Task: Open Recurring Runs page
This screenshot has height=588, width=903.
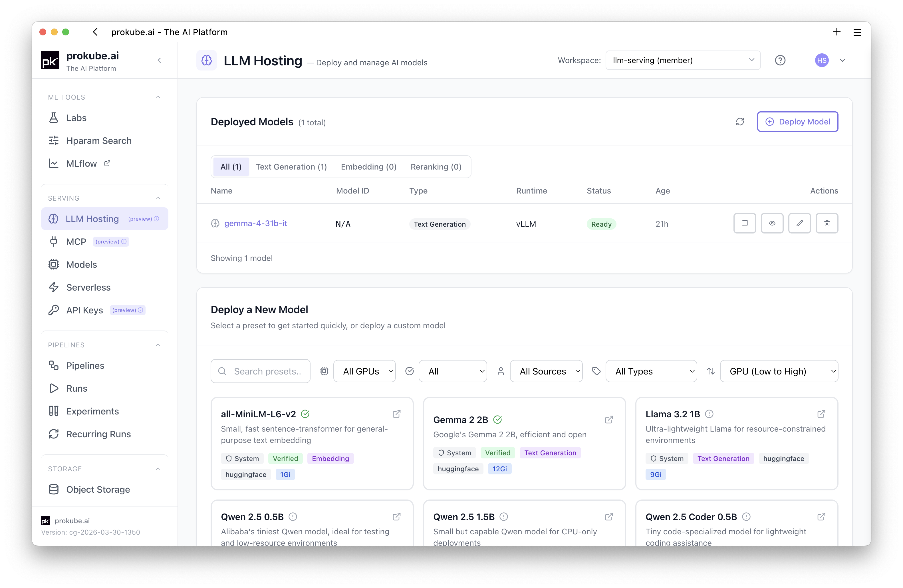Action: (104, 434)
